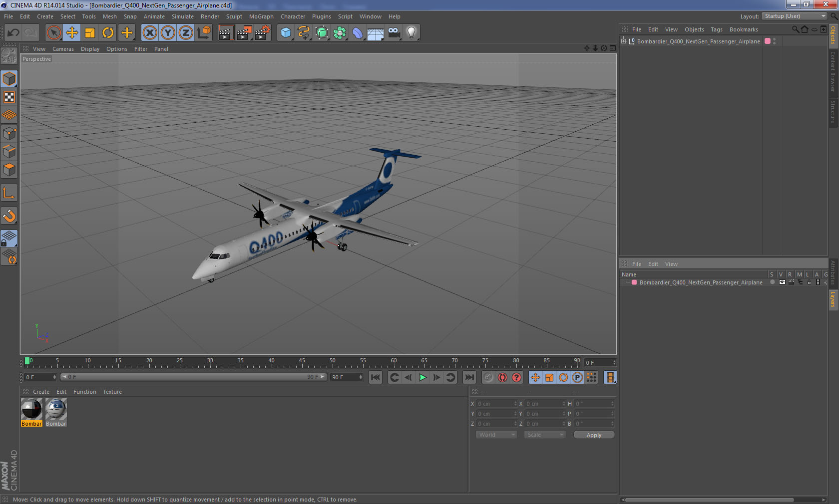
Task: Activate the Scale tool
Action: point(90,33)
